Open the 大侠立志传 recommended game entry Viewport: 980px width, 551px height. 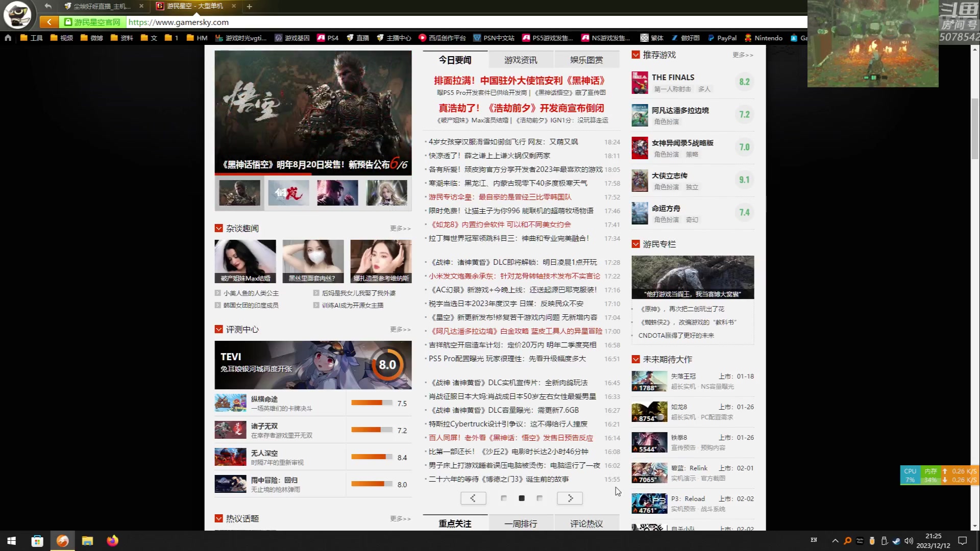point(693,181)
